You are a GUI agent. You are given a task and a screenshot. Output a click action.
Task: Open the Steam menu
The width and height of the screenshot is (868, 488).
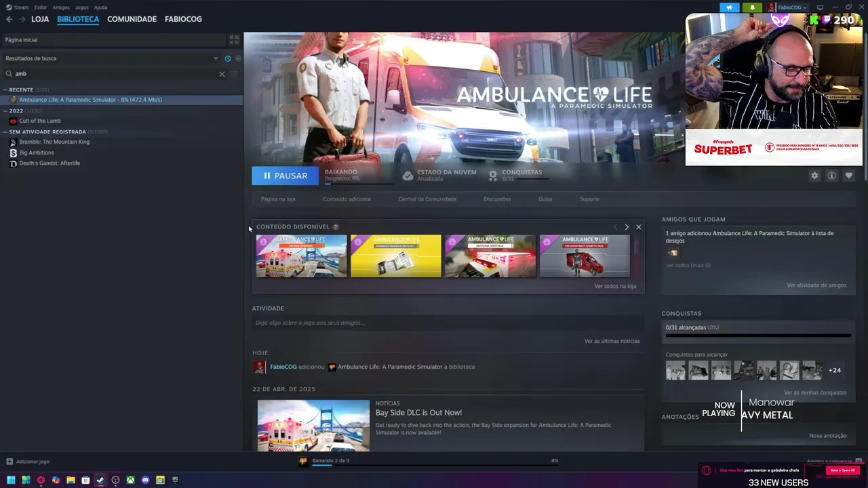click(17, 7)
